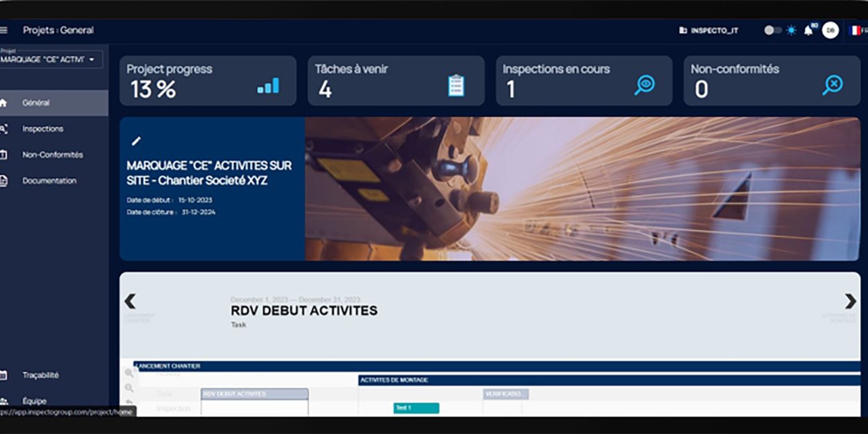
Task: Click the Inspections en cours count 1
Action: click(511, 89)
